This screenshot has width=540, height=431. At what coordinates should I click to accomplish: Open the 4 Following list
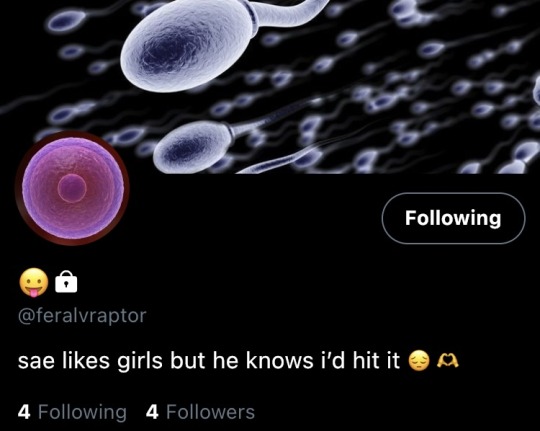(x=72, y=412)
